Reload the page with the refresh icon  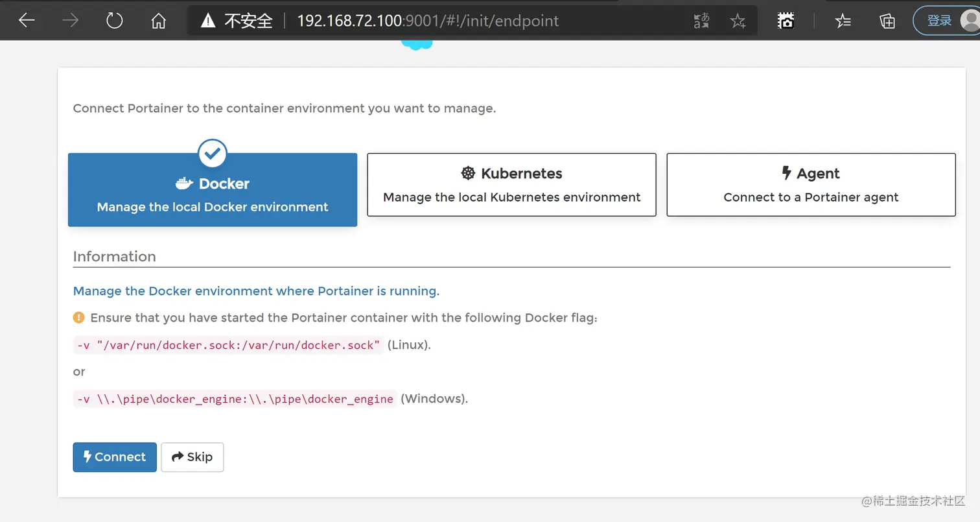(115, 21)
